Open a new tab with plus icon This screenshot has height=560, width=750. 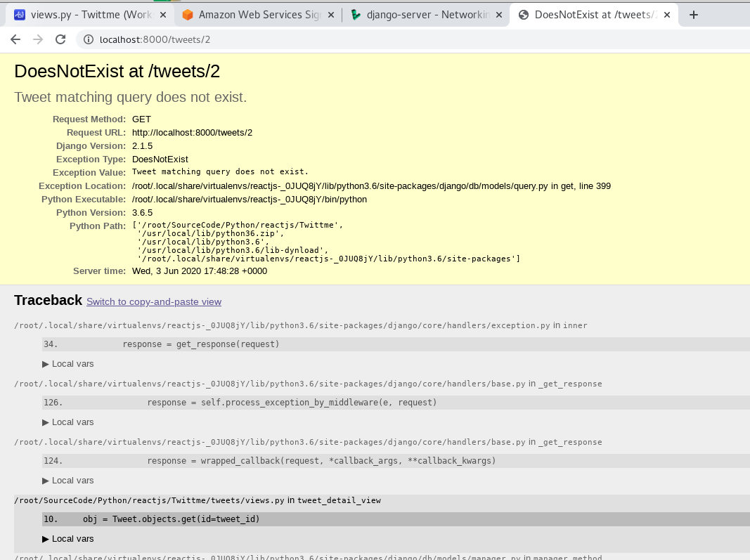tap(694, 15)
